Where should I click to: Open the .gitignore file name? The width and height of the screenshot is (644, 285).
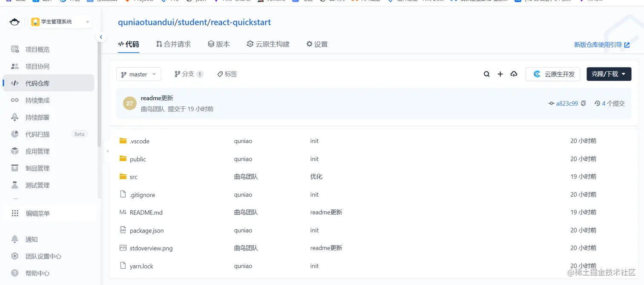[142, 195]
